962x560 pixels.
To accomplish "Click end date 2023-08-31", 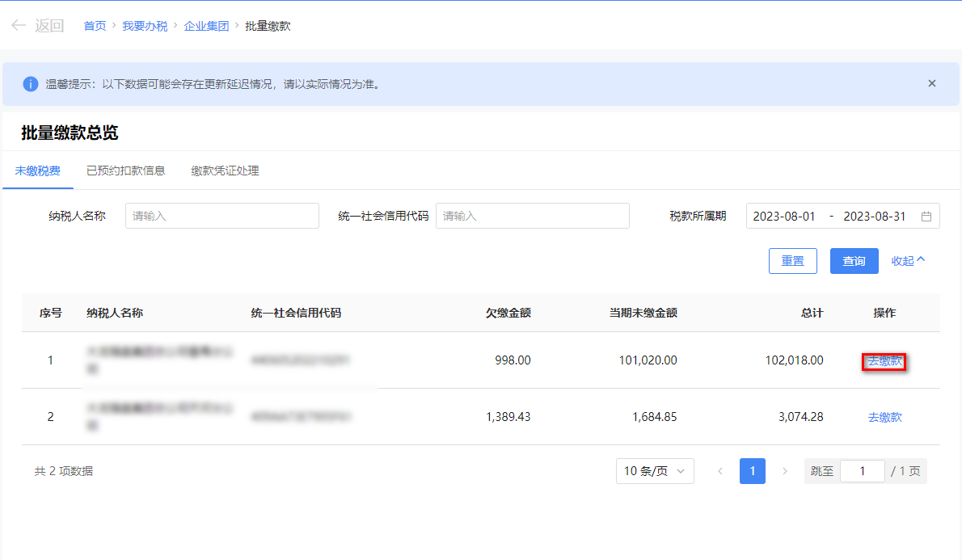I will [874, 217].
